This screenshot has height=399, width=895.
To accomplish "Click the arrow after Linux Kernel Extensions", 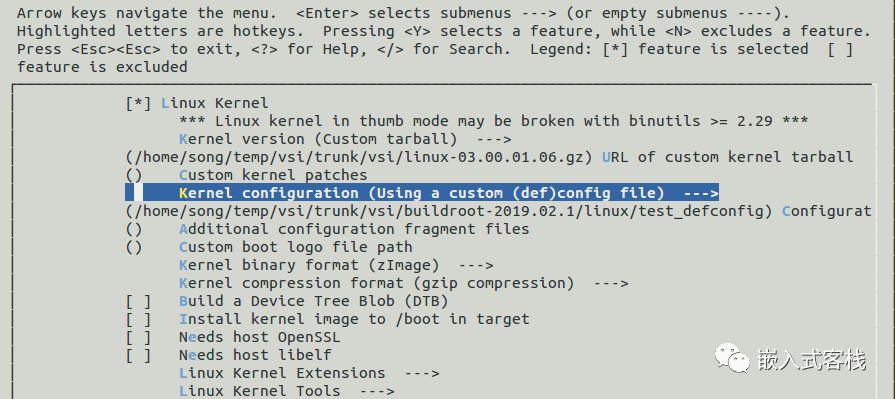I will coord(422,373).
